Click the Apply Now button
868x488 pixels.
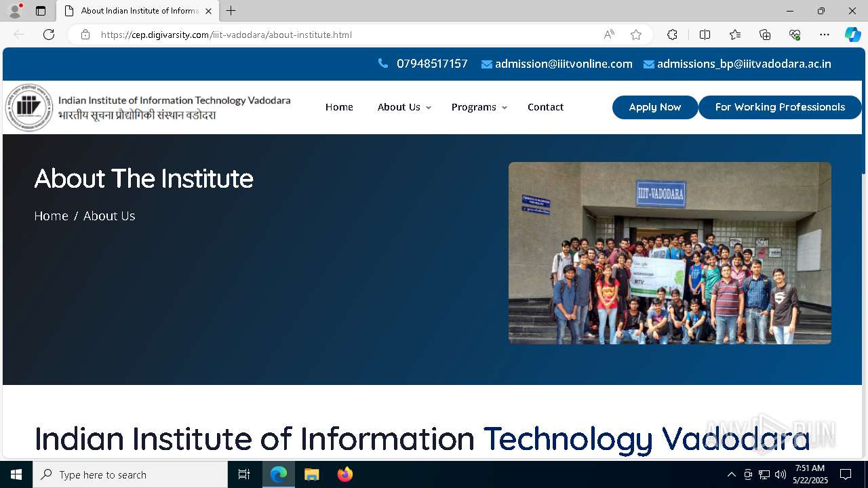655,107
